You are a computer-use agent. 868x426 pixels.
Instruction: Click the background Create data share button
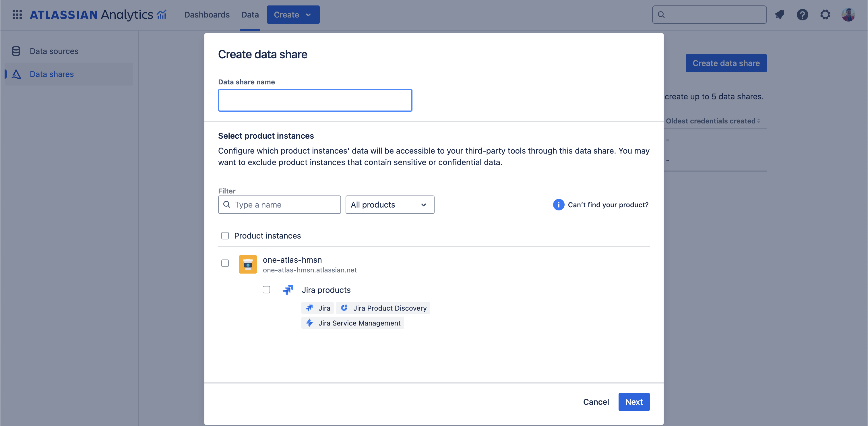click(x=726, y=63)
